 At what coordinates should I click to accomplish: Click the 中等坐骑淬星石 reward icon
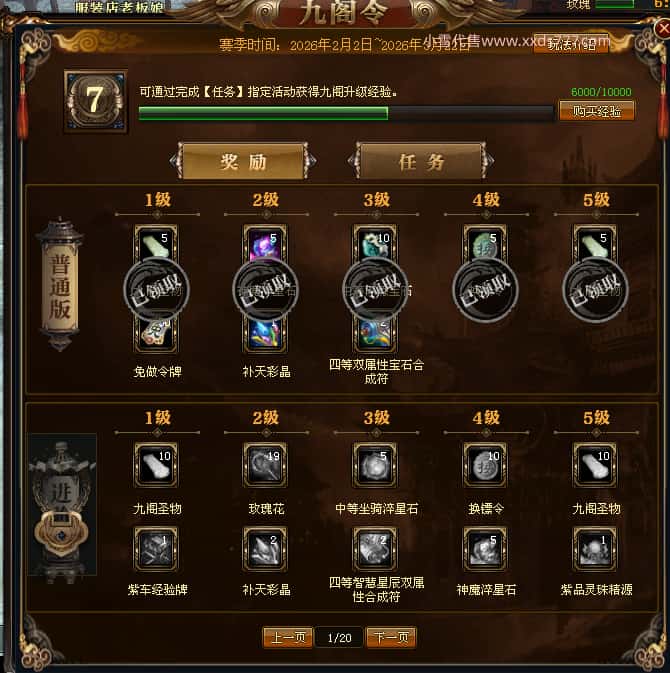pos(376,465)
